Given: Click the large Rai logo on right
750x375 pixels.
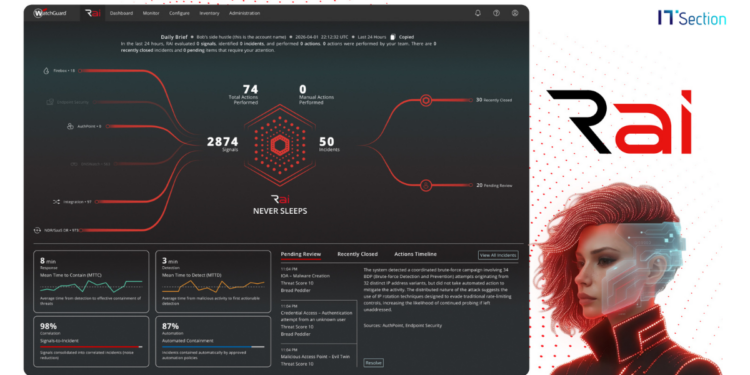Looking at the screenshot, I should (619, 121).
